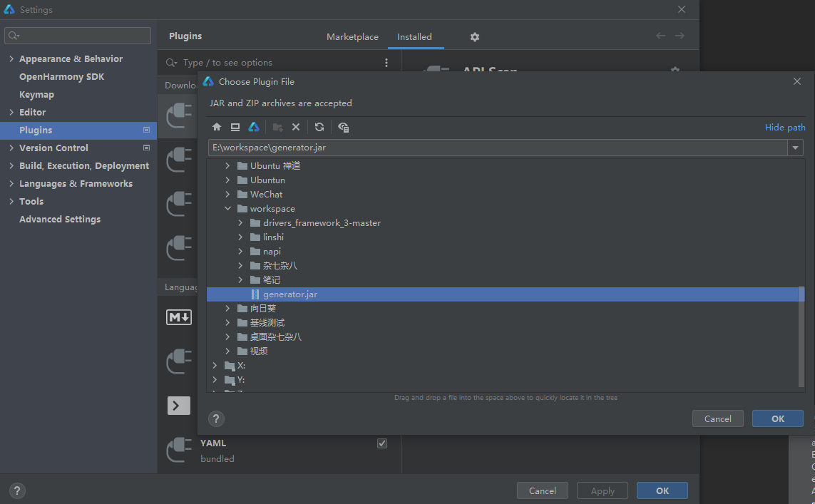The height and width of the screenshot is (504, 815).
Task: Expand the napi folder
Action: [x=240, y=252]
